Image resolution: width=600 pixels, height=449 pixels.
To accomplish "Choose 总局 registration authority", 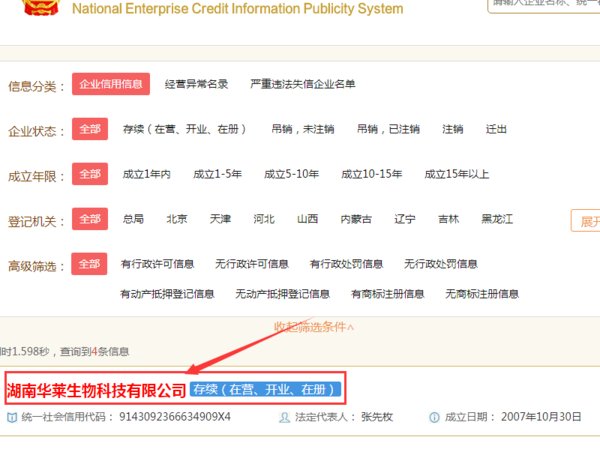I will [133, 219].
